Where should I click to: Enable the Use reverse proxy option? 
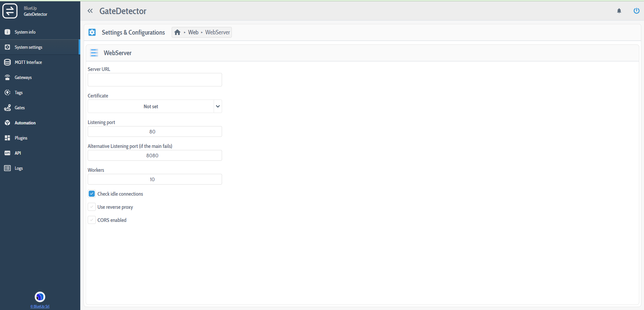point(91,207)
